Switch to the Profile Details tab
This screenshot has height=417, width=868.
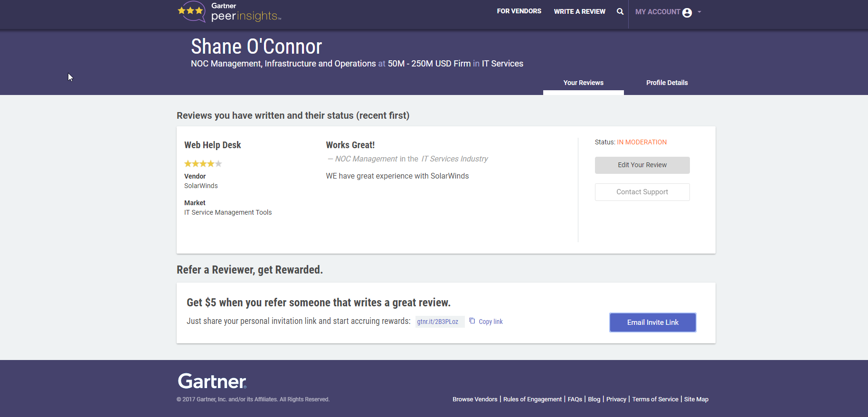(667, 83)
